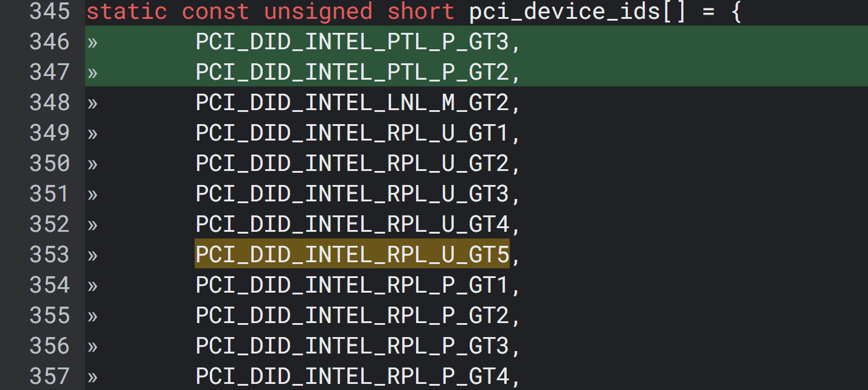Click the PCI_DID_INTEL_RPL_P_GT4 identifier

pyautogui.click(x=352, y=377)
